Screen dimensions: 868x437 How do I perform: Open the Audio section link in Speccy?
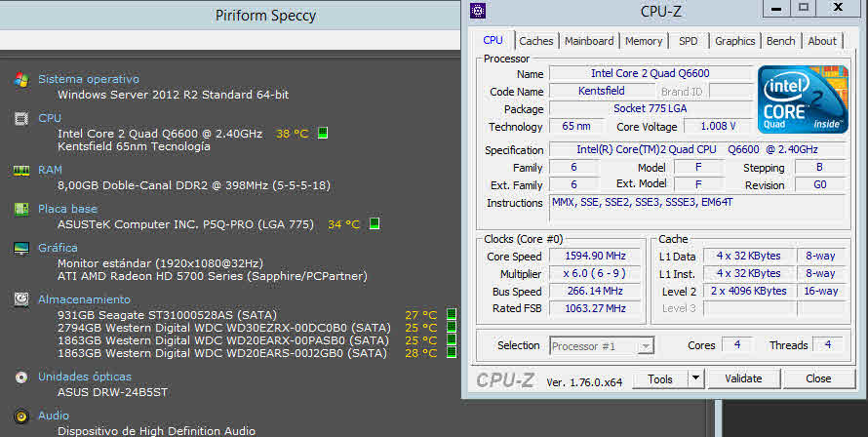(x=54, y=416)
